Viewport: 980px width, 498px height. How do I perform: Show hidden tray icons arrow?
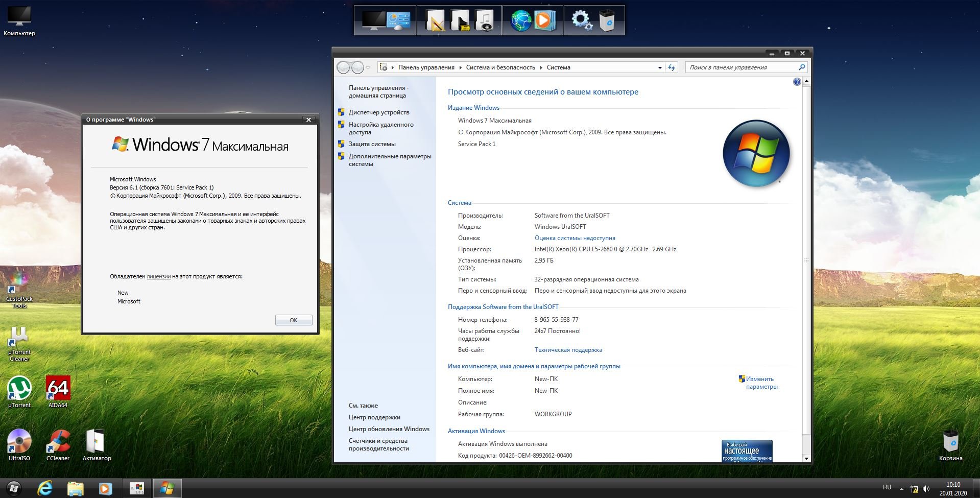[x=901, y=489]
